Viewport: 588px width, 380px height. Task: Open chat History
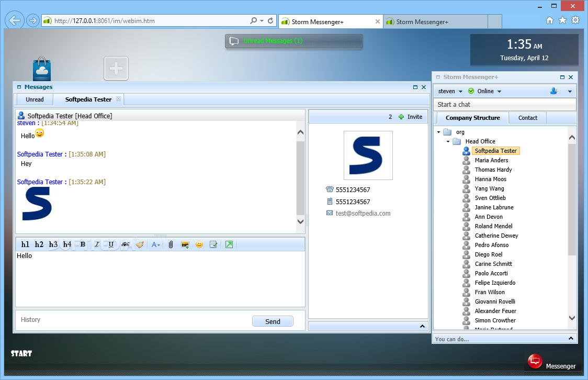point(30,320)
